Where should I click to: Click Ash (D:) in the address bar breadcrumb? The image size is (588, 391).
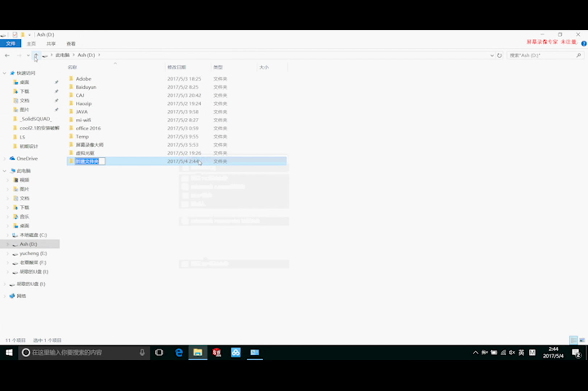click(86, 55)
